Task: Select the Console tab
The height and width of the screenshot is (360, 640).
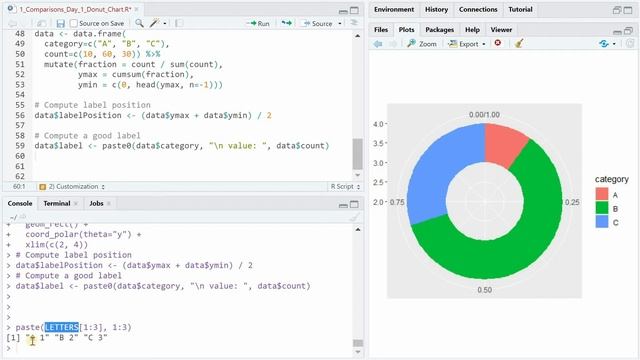Action: [20, 203]
